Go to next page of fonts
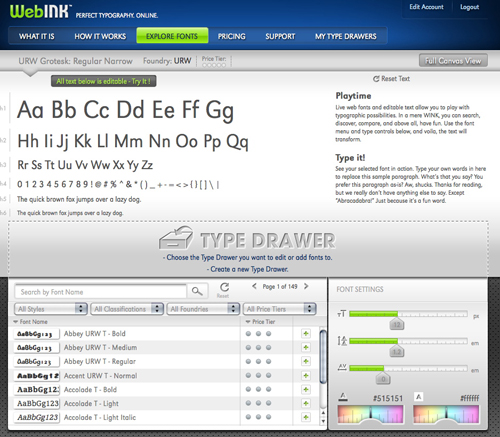The width and height of the screenshot is (500, 437). 306,286
